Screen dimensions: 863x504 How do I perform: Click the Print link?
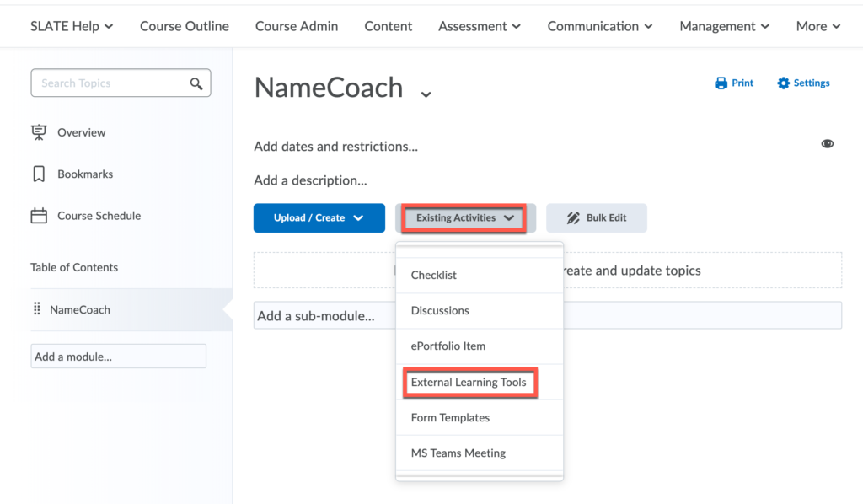pyautogui.click(x=734, y=83)
